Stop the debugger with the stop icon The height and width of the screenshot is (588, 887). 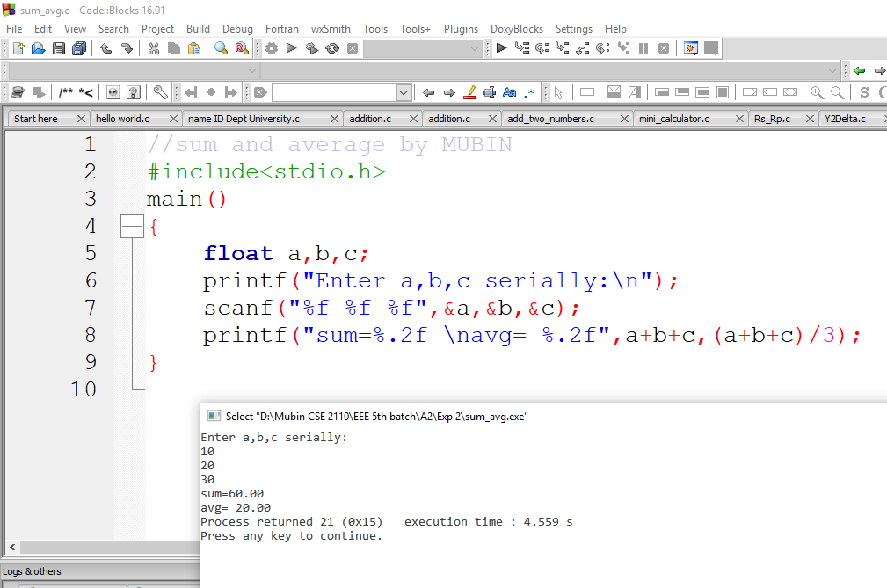(x=663, y=48)
